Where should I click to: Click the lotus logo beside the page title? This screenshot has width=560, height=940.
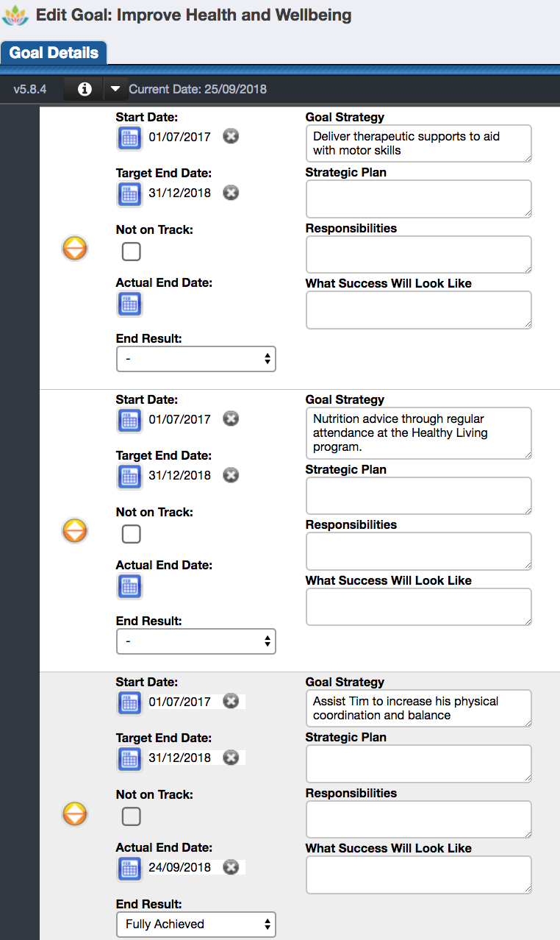(x=15, y=14)
